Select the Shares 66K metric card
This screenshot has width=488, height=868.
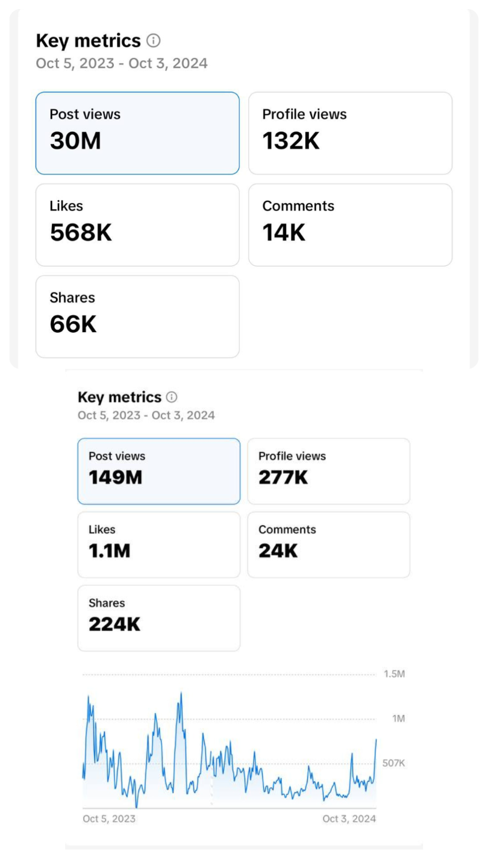coord(137,316)
